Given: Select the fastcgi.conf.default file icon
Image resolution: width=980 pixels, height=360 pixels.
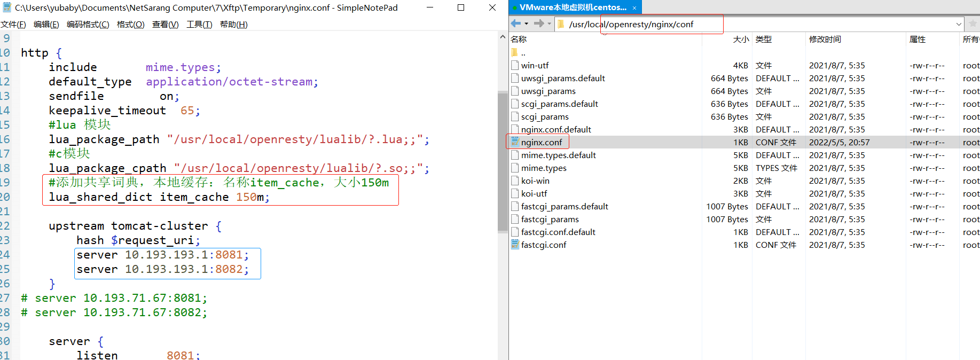Looking at the screenshot, I should [515, 232].
